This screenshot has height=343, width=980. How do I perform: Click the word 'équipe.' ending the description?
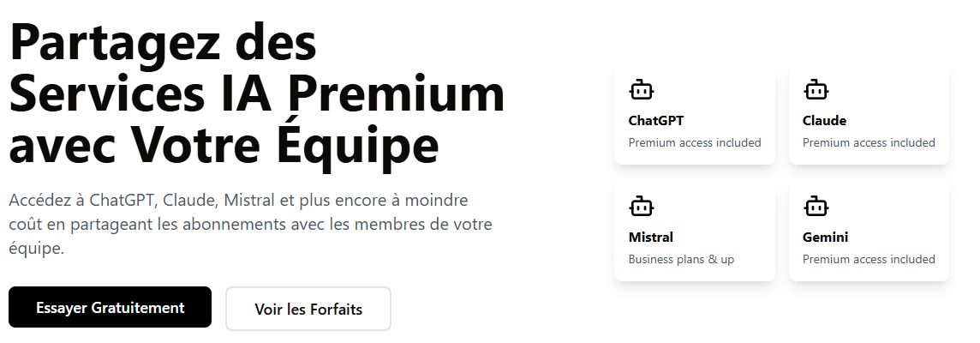36,249
